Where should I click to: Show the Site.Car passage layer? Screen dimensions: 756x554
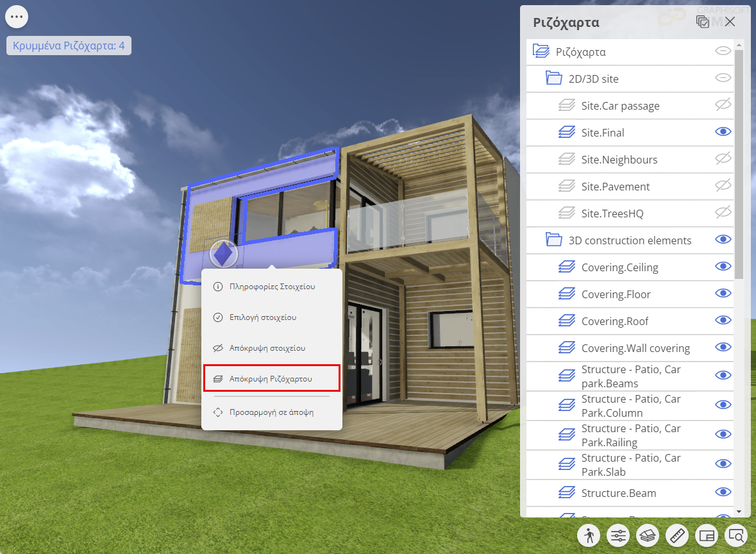click(723, 104)
